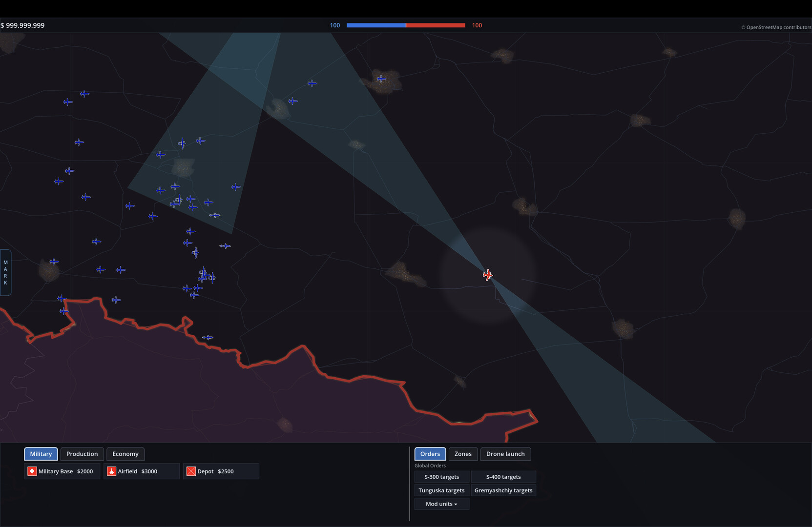Expand the Mod units dropdown

click(x=441, y=504)
